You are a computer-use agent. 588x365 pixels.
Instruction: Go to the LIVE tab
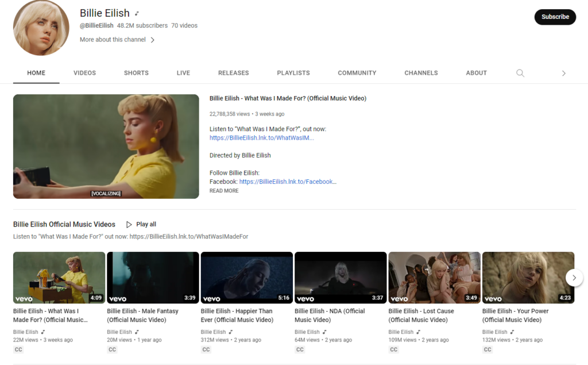[183, 73]
